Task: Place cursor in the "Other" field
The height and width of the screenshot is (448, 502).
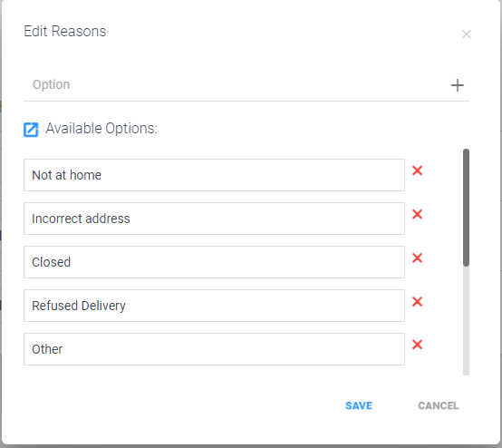Action: [214, 349]
